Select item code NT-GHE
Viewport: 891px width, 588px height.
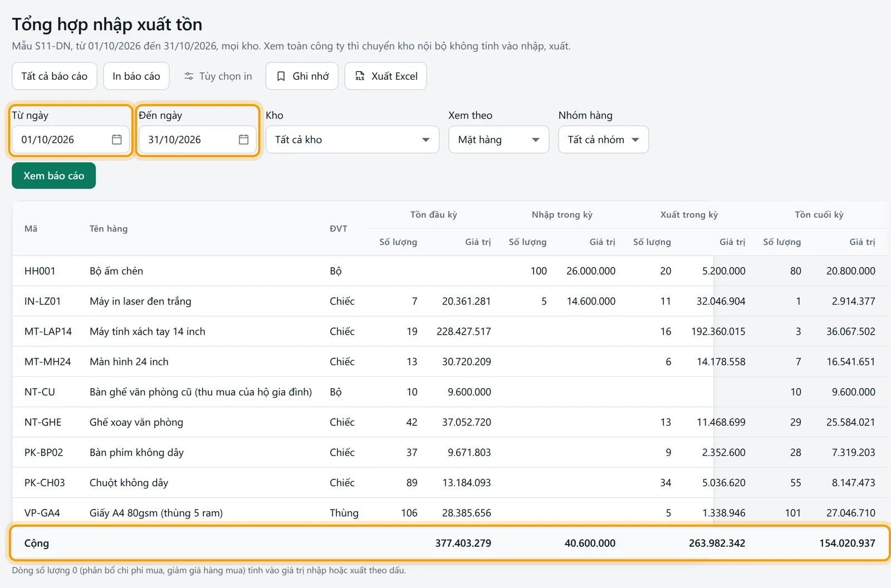point(43,422)
